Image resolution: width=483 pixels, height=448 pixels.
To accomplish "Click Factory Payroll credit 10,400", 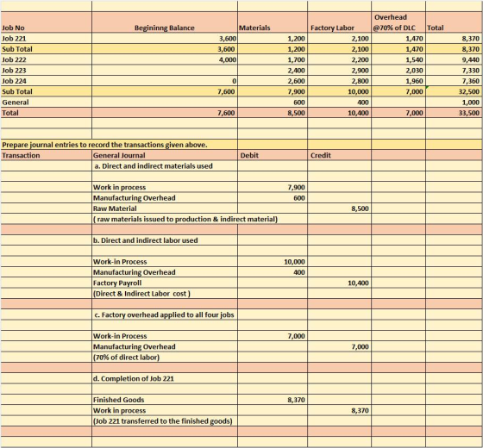I will (x=339, y=283).
